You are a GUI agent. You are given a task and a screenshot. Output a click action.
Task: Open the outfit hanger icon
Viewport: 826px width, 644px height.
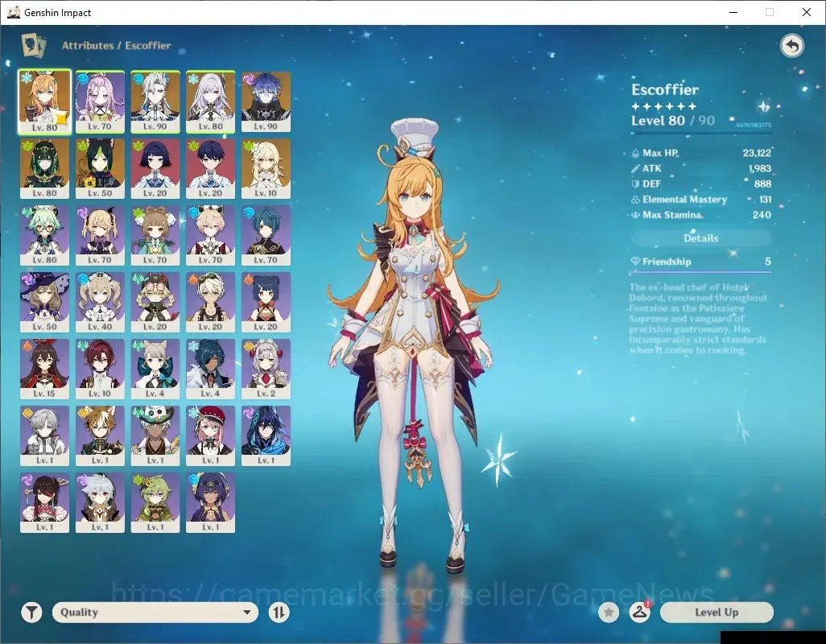coord(639,613)
